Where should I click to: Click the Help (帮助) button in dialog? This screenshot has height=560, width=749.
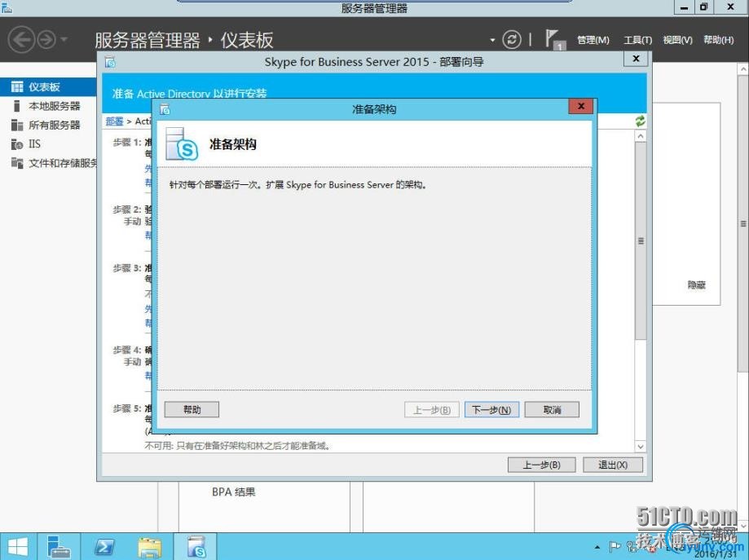(x=192, y=409)
